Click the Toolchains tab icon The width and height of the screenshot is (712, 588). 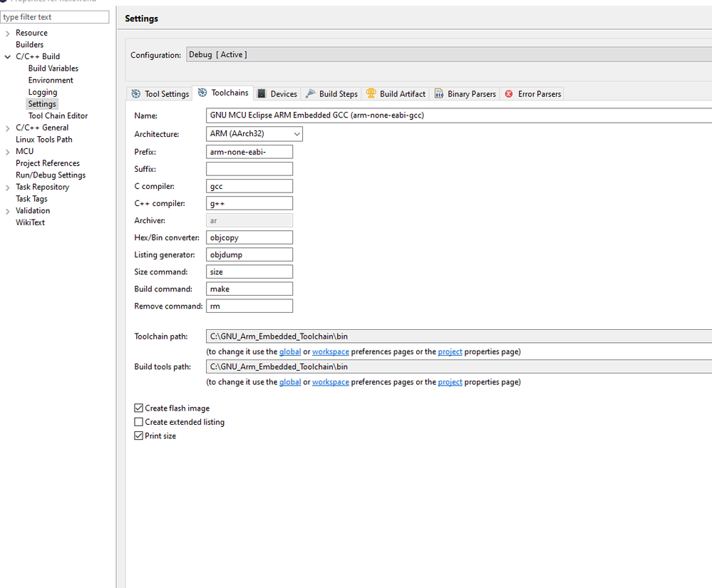pos(202,93)
